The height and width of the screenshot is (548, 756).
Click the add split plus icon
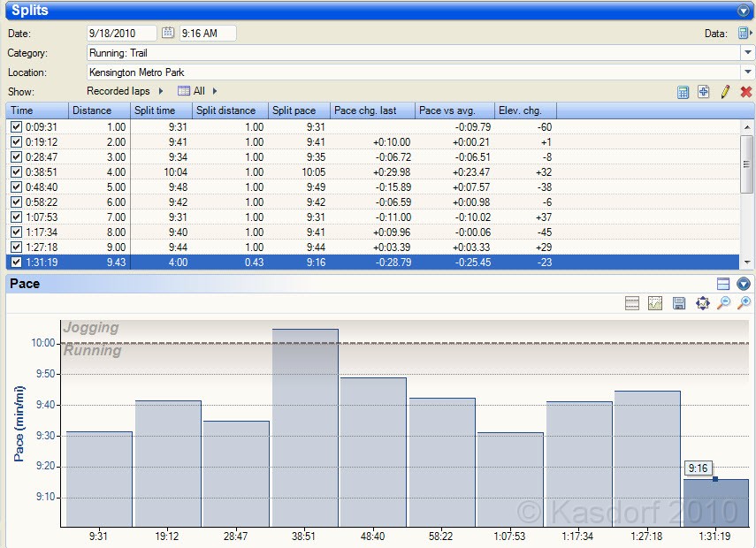tap(704, 92)
